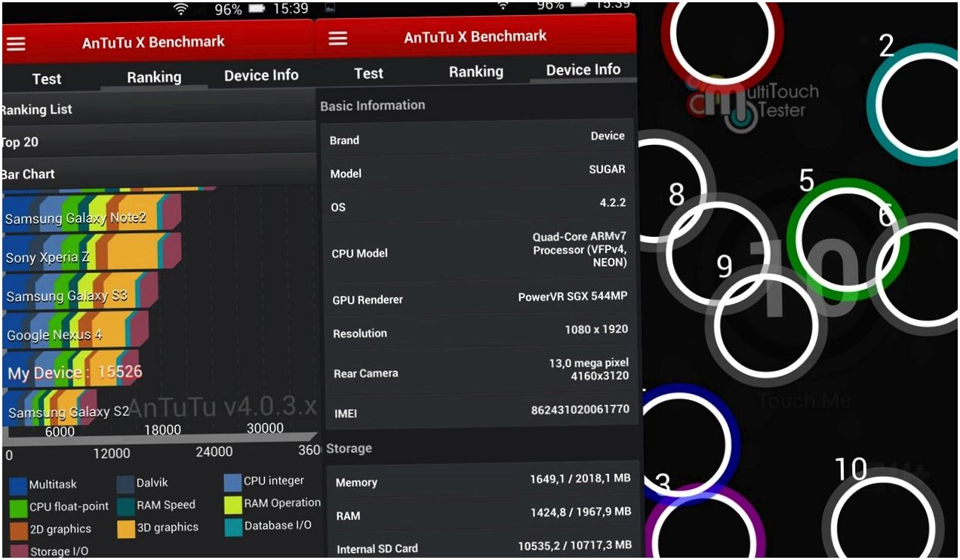Click the GPU Renderer PowerVR SGX 544MP row

click(x=482, y=298)
